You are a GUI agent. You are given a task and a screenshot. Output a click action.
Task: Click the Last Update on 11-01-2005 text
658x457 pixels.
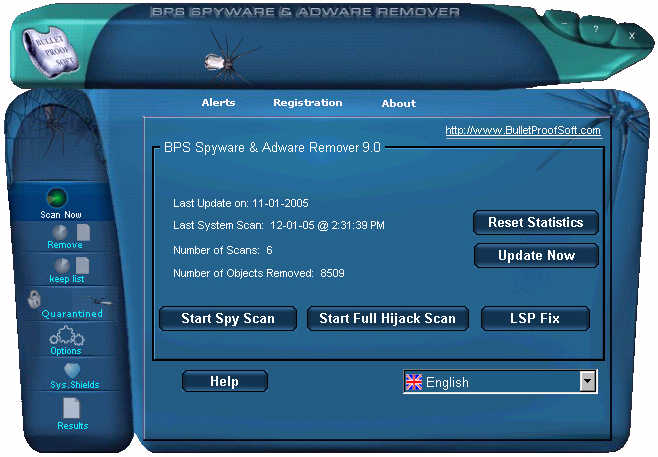pos(240,204)
